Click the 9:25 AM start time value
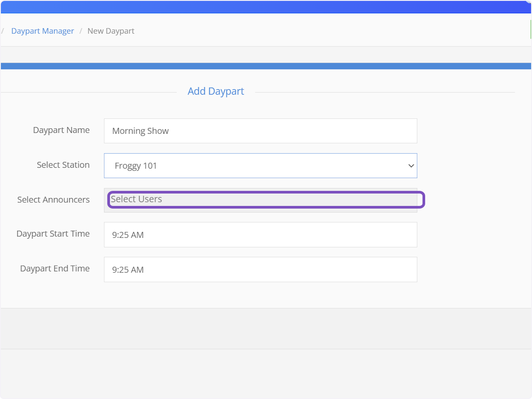 point(128,235)
